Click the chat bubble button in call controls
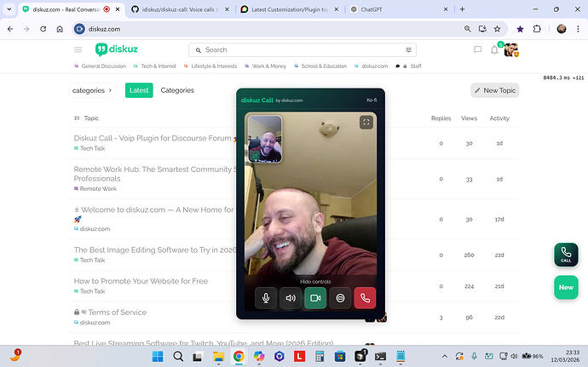The width and height of the screenshot is (588, 367). click(x=340, y=298)
